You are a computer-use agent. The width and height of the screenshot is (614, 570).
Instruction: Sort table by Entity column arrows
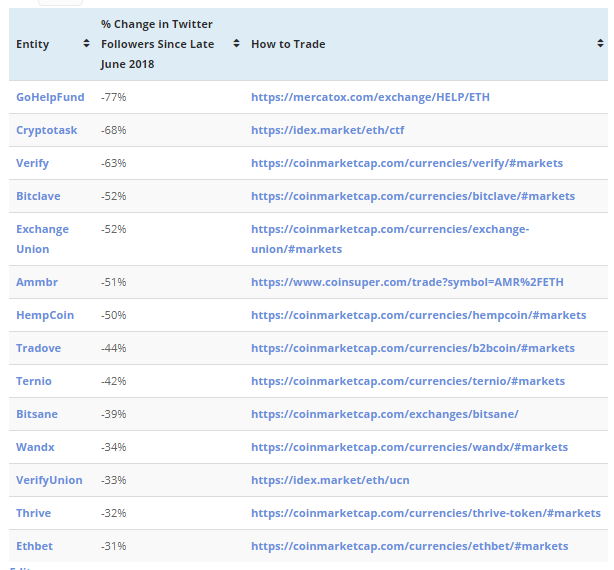(87, 43)
